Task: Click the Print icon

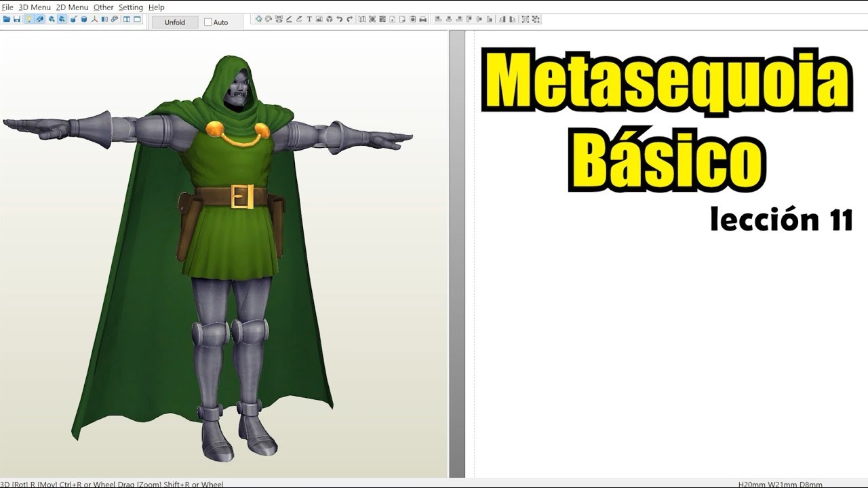Action: (423, 19)
